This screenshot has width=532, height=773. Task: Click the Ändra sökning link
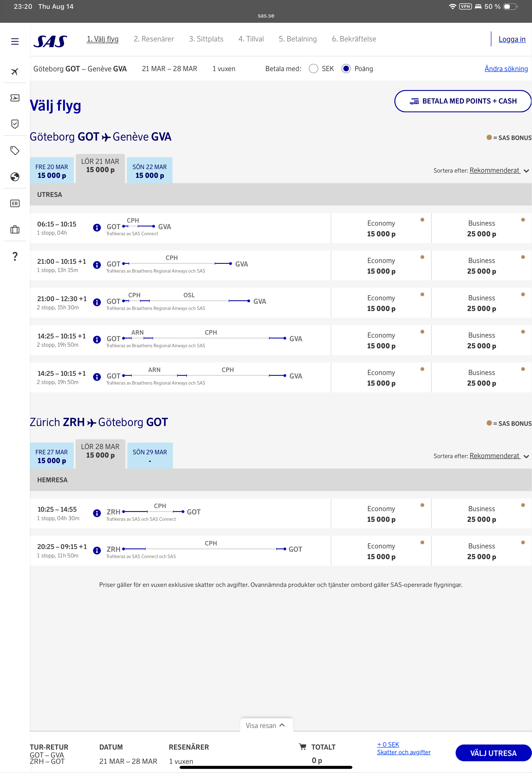pyautogui.click(x=506, y=69)
